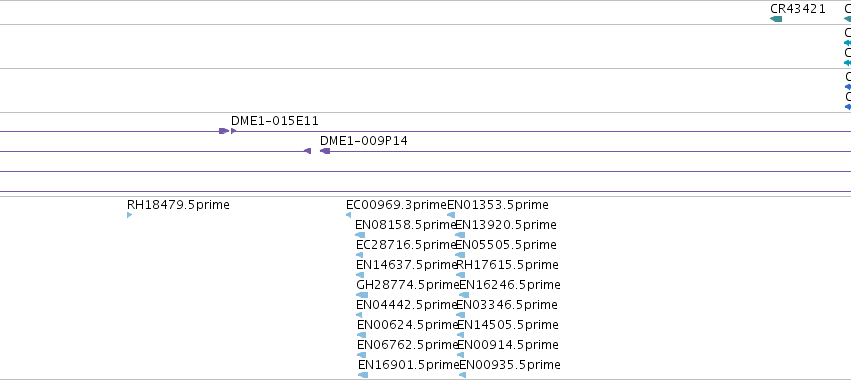Viewport: 851px width, 380px height.
Task: Click the EC00969.3prime feature arrow
Action: 348,215
